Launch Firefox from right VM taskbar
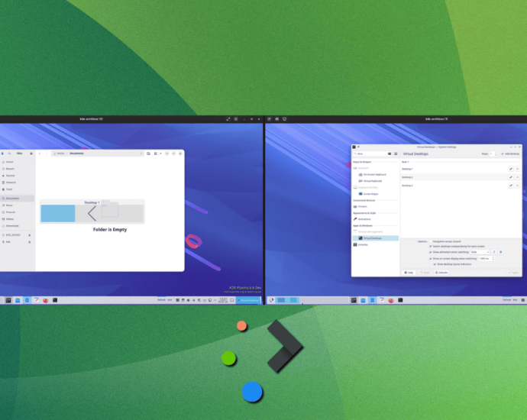527x420 pixels. [391, 300]
